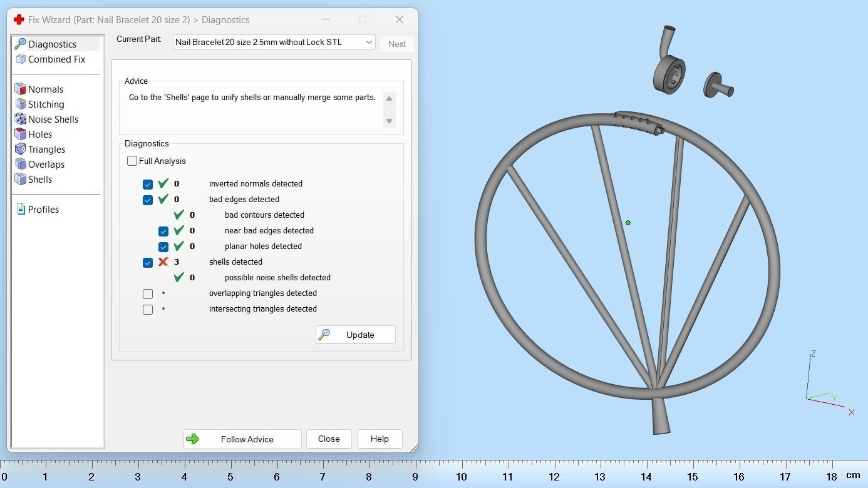Check overlapping triangles detected checkbox
868x488 pixels.
[148, 293]
